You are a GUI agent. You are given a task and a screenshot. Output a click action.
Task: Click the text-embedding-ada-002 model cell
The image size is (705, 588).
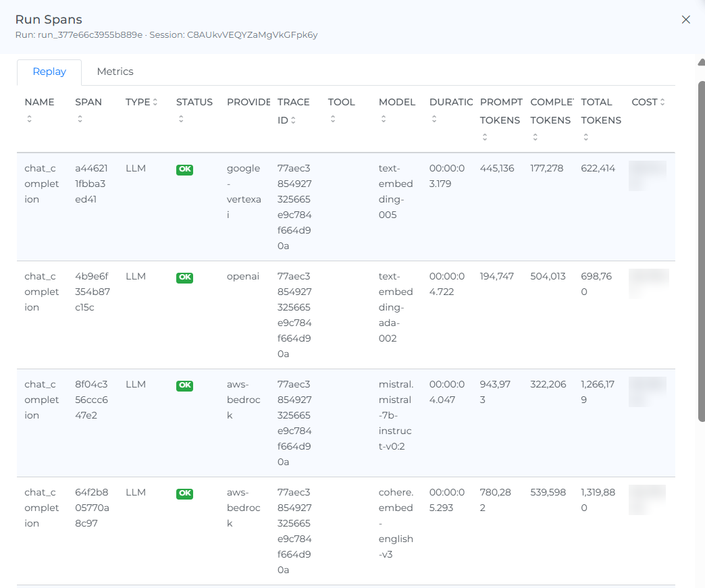pos(396,307)
